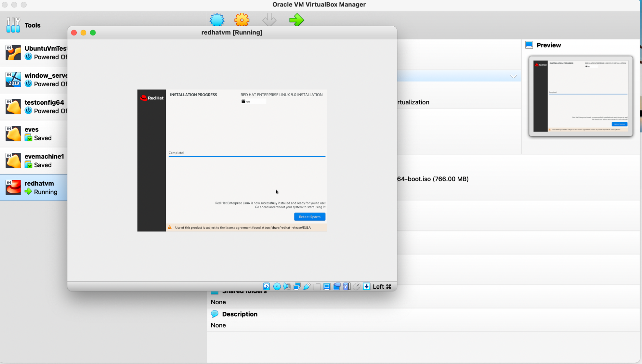Click the Preview monitor icon in the header
This screenshot has width=642, height=364.
tap(529, 45)
